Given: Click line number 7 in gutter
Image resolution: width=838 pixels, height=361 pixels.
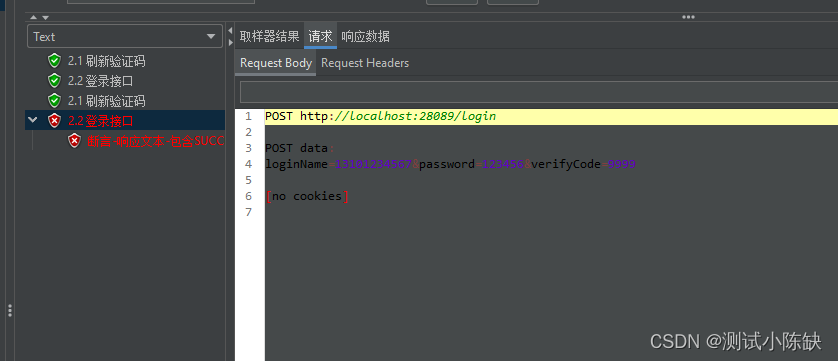Looking at the screenshot, I should [248, 212].
